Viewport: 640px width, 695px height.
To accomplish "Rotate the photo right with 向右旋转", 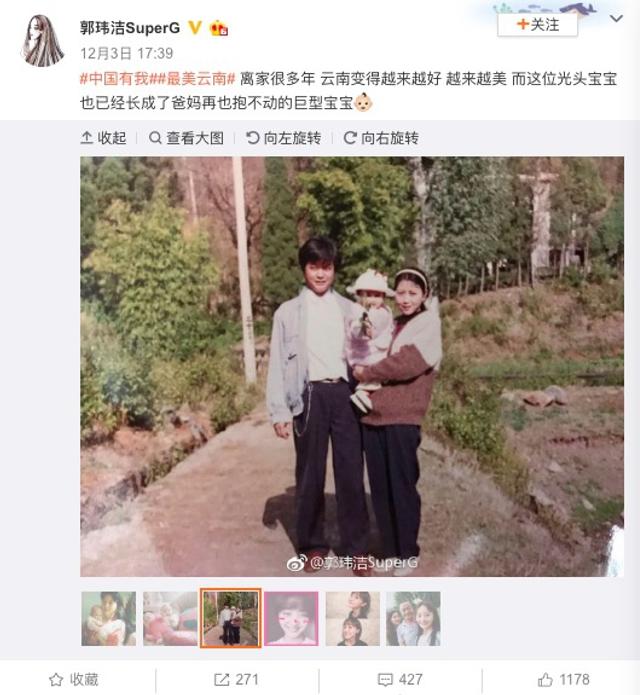I will (x=381, y=138).
